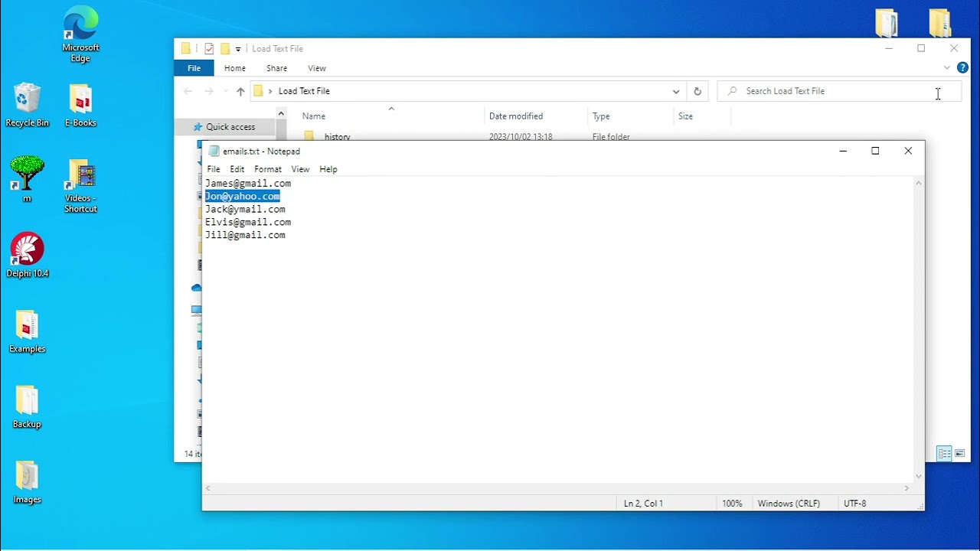
Task: Click the highlighted Jon@yahoo.com line
Action: click(243, 197)
